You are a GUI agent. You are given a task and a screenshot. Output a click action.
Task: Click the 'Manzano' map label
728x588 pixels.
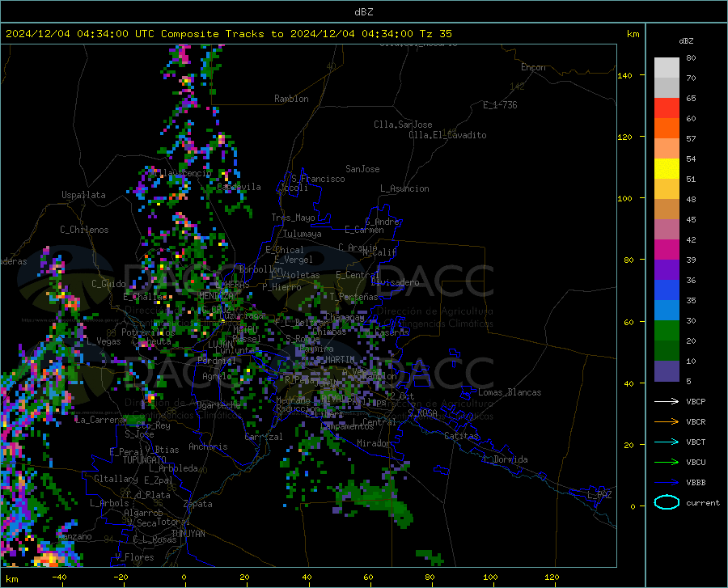coord(74,536)
